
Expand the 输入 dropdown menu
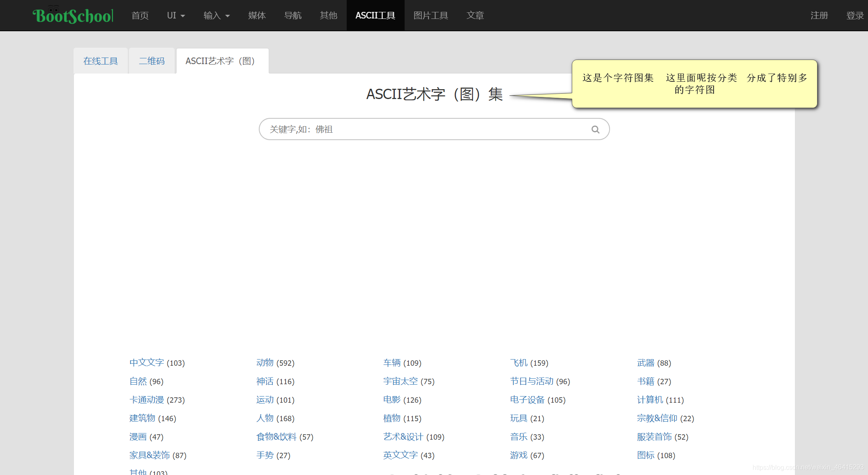[216, 15]
